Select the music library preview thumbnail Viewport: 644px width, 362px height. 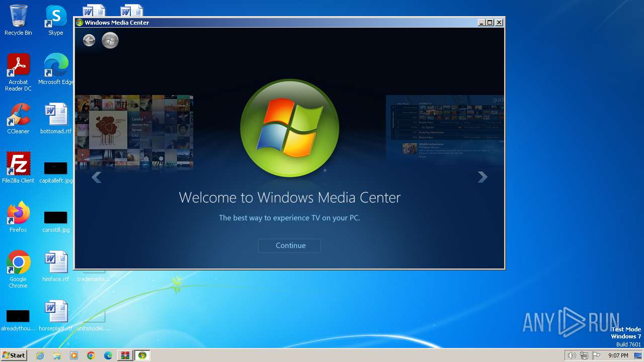(x=134, y=133)
